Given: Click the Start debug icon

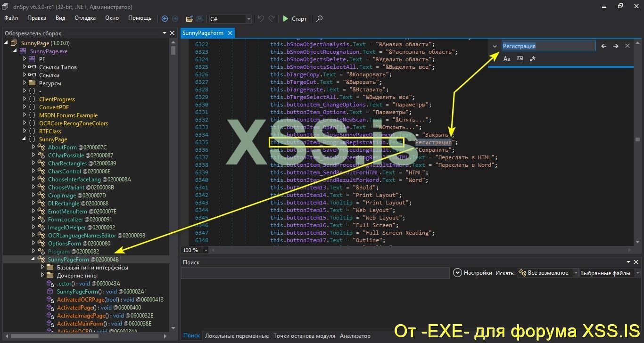Looking at the screenshot, I should [286, 19].
